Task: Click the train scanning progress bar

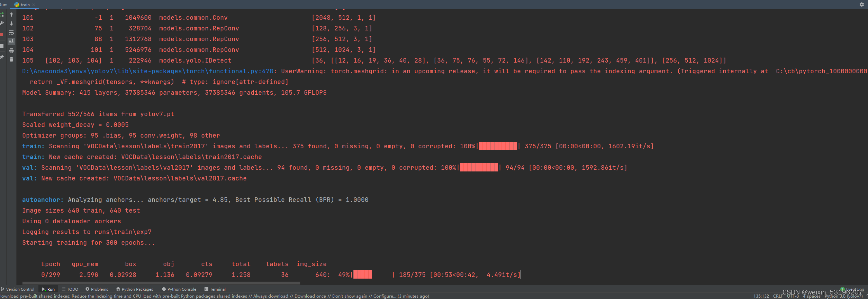Action: point(498,146)
